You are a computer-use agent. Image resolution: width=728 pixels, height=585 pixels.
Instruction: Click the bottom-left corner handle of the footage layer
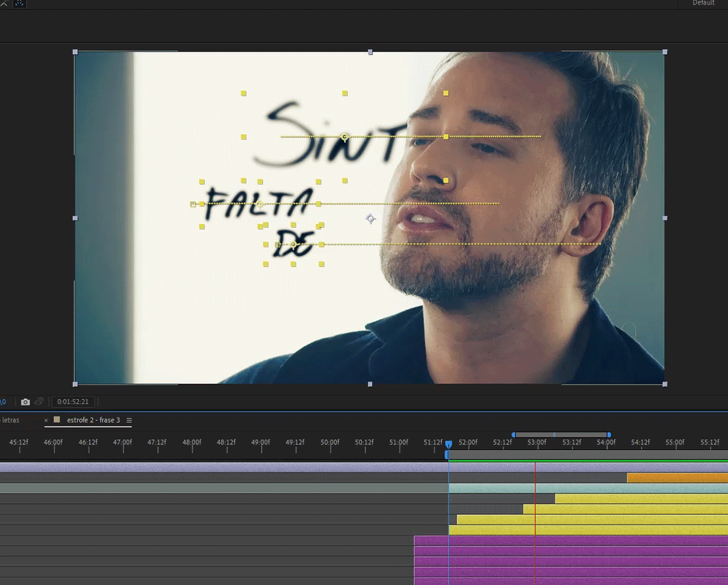(75, 385)
